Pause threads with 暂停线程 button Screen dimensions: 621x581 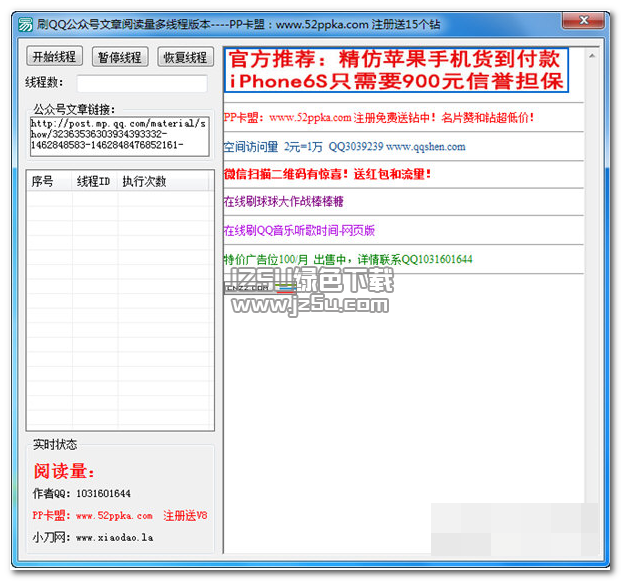[x=120, y=57]
